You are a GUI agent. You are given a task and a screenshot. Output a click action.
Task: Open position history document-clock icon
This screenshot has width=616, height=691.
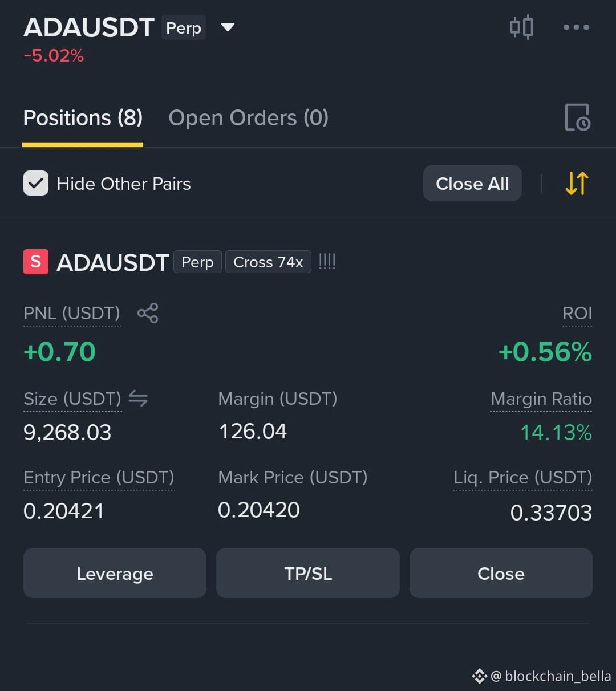point(577,117)
